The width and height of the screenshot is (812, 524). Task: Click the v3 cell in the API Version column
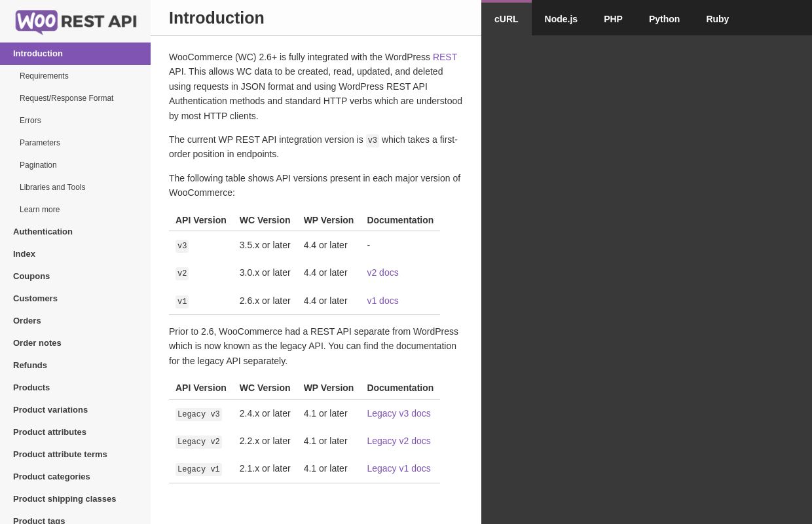pyautogui.click(x=182, y=246)
